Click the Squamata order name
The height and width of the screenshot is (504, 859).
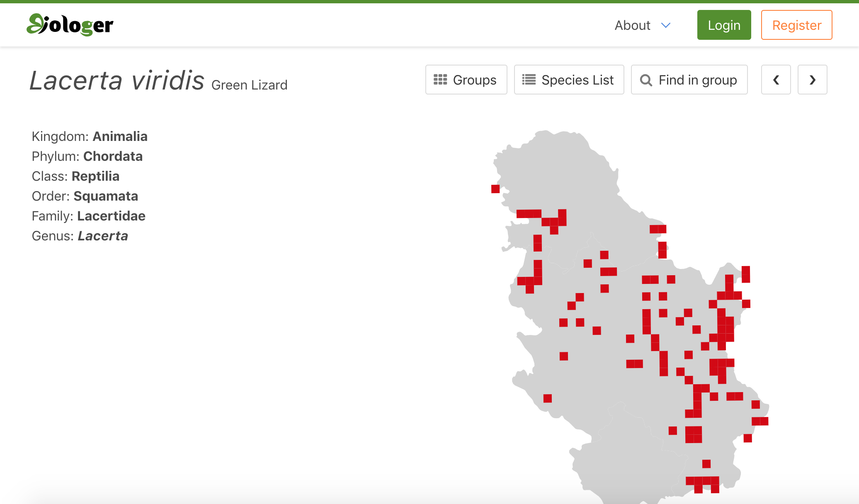coord(106,196)
